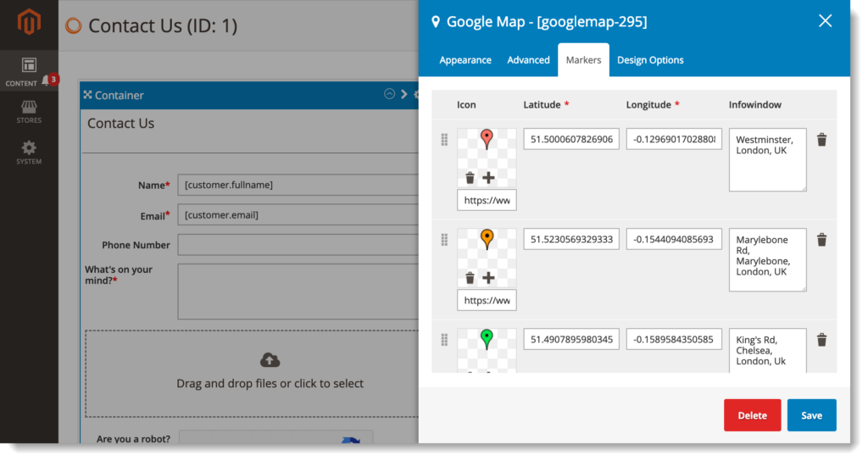This screenshot has height=461, width=868.
Task: Select the Markers tab
Action: [583, 60]
